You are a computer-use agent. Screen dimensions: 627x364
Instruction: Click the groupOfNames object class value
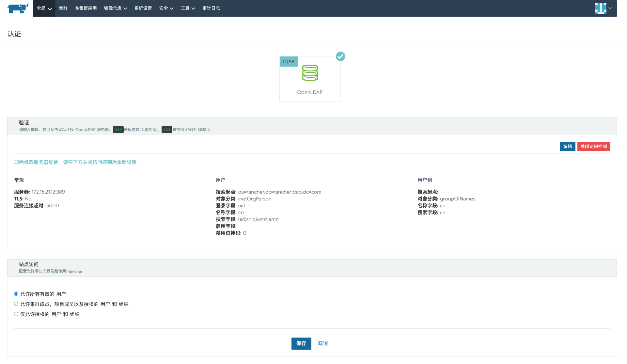pos(458,199)
